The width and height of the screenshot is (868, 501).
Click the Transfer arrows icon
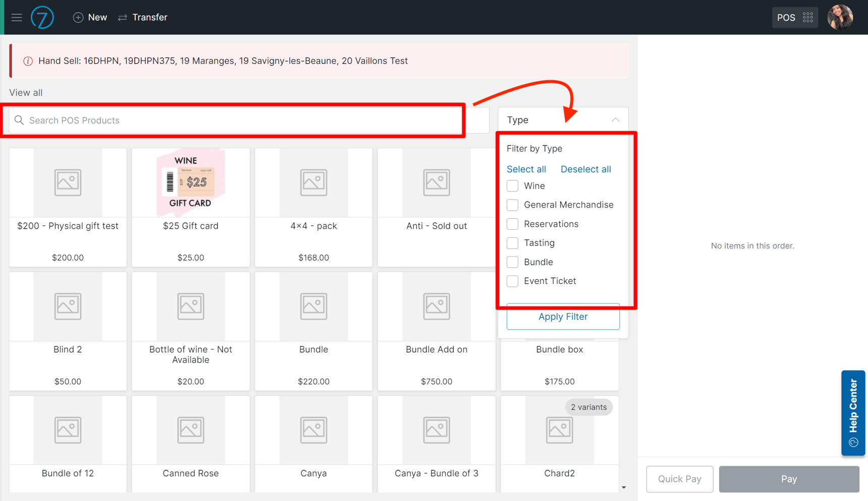pos(123,18)
